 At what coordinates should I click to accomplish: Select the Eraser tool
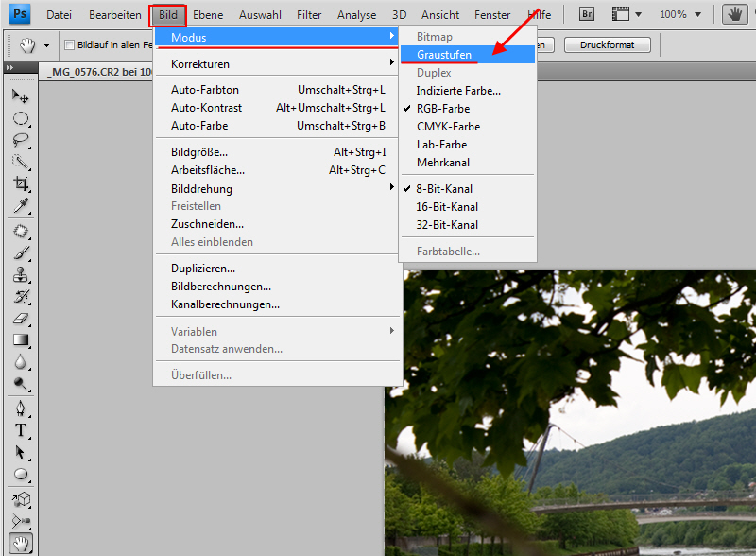[x=20, y=319]
